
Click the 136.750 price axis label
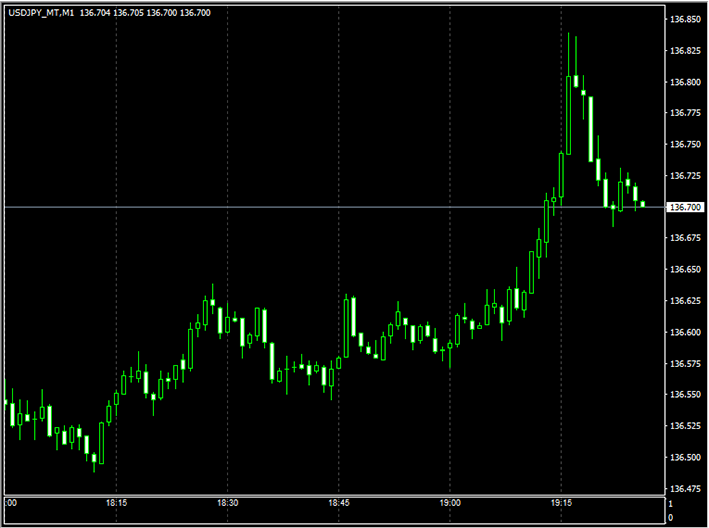[x=685, y=144]
